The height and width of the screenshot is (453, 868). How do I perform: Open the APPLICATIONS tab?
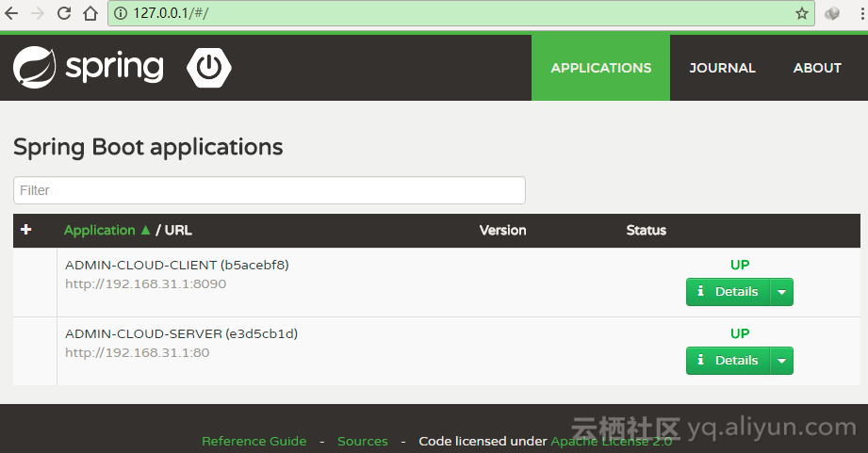click(600, 68)
